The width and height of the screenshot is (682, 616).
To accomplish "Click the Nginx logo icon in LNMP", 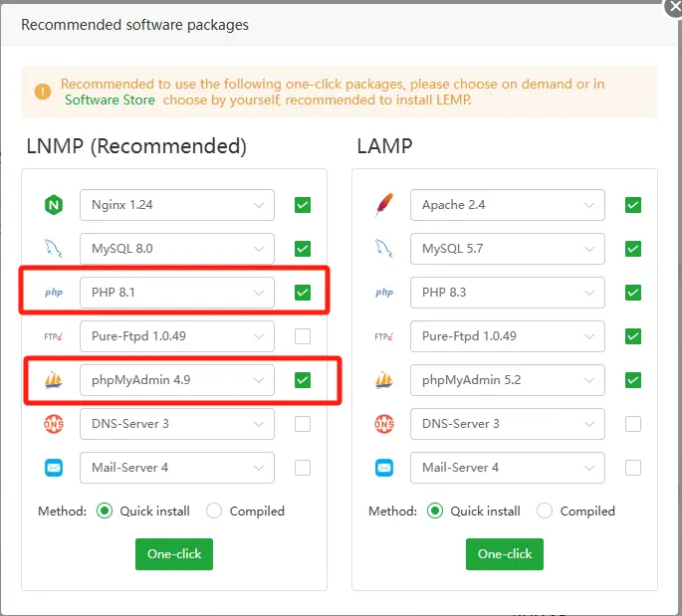I will click(x=54, y=205).
